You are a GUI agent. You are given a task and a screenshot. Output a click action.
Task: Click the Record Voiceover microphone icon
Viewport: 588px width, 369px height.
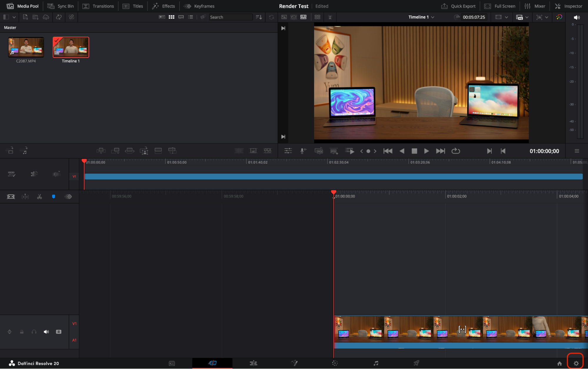coord(303,151)
